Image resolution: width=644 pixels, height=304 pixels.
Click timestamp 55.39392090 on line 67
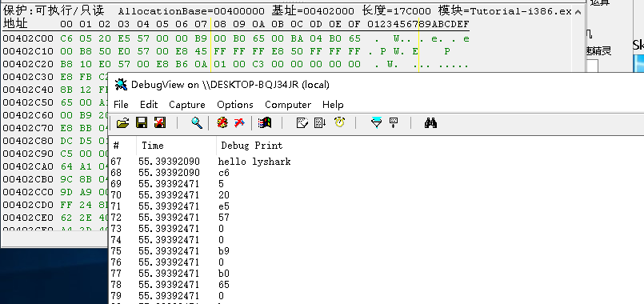click(170, 162)
